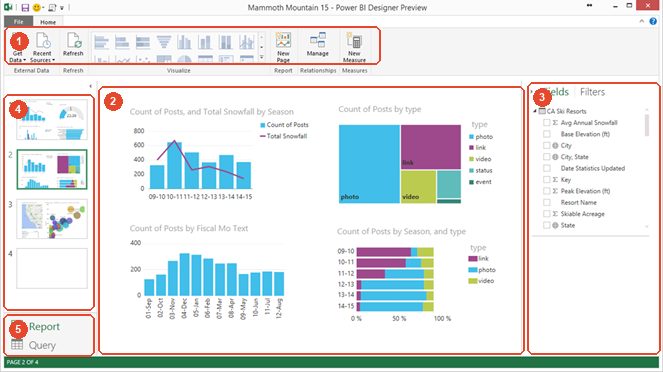Click the Power BI app icon in title bar
The width and height of the screenshot is (663, 372).
click(8, 7)
